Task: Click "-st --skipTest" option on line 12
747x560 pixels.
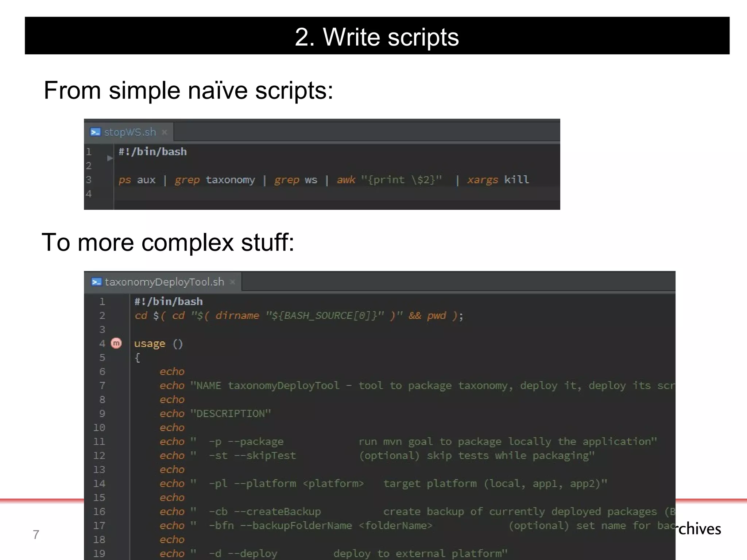Action: point(252,456)
